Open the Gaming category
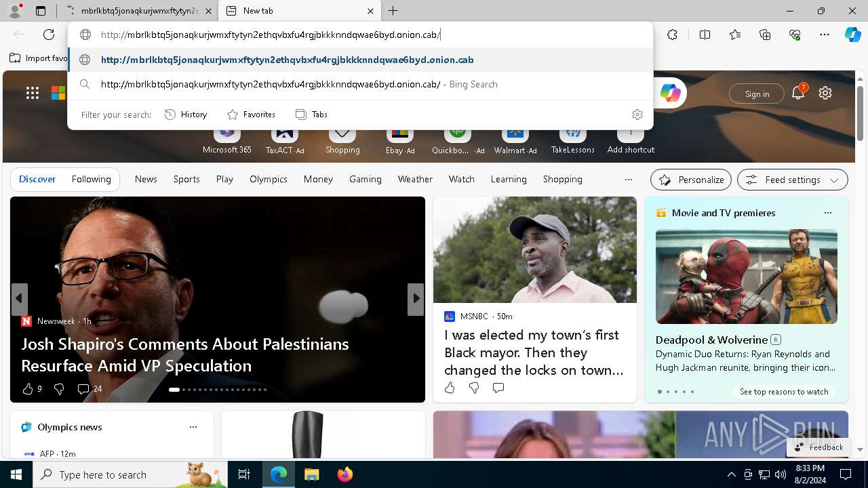Image resolution: width=868 pixels, height=488 pixels. coord(366,180)
